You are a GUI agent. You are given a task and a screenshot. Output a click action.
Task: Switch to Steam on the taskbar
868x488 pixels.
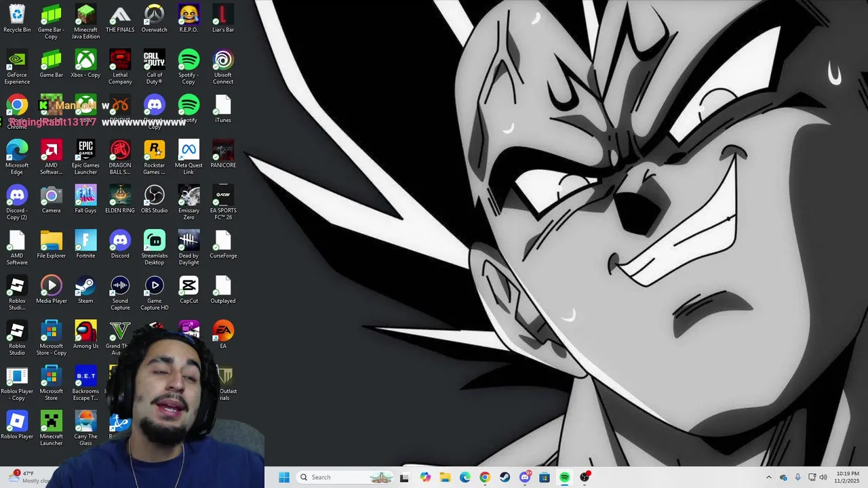click(x=505, y=477)
